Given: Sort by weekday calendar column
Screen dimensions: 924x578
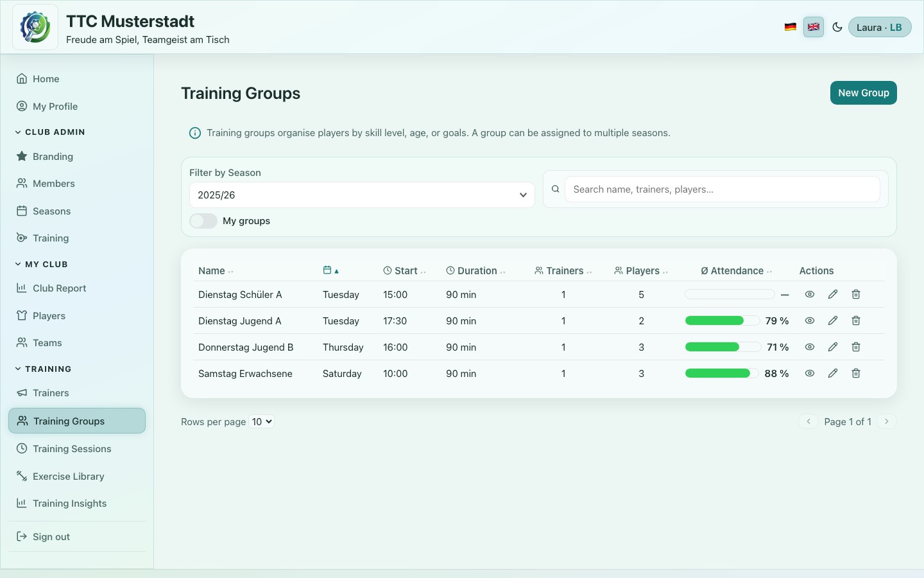Looking at the screenshot, I should coord(331,270).
